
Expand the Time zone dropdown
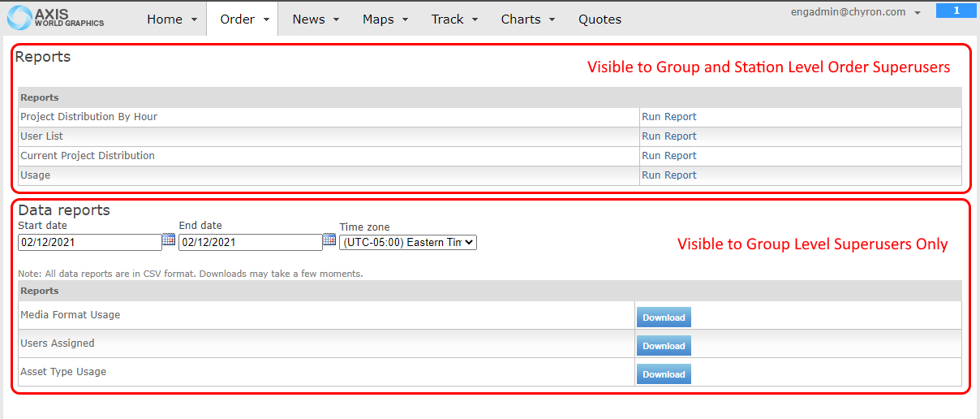408,242
